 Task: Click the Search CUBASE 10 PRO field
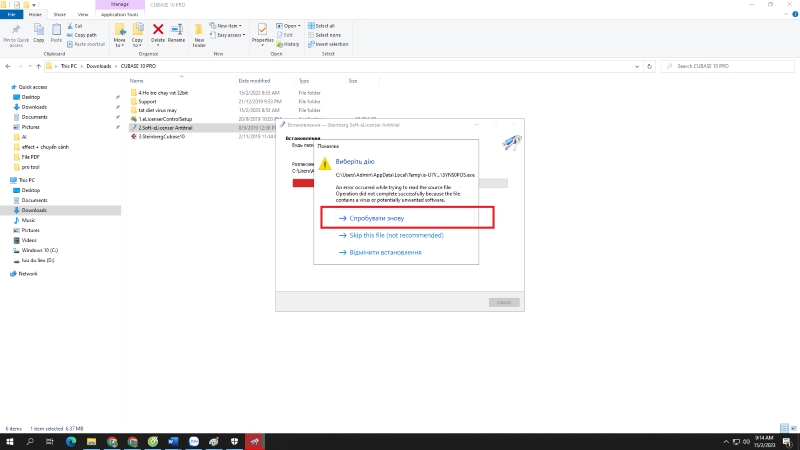[728, 66]
